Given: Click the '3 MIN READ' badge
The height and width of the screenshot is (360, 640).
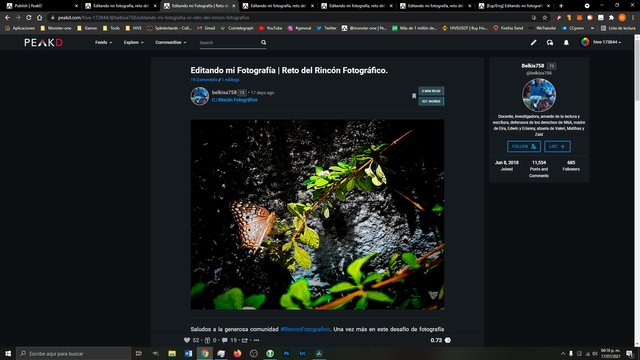Looking at the screenshot, I should (431, 91).
